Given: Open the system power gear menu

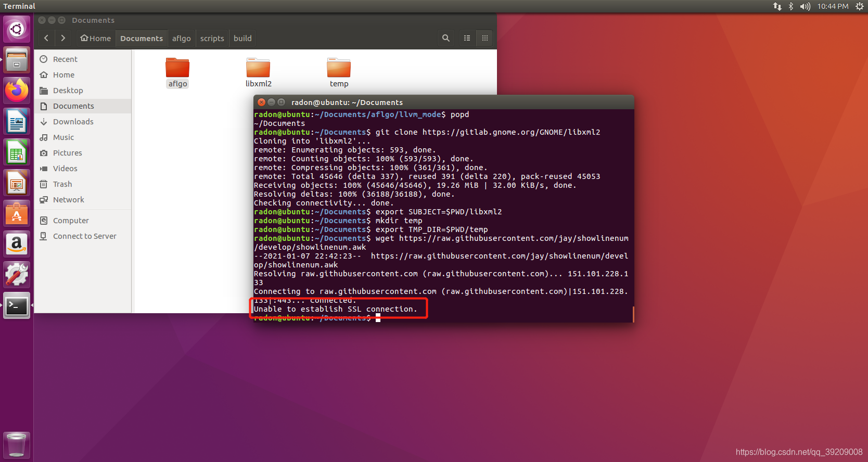Looking at the screenshot, I should pos(859,6).
